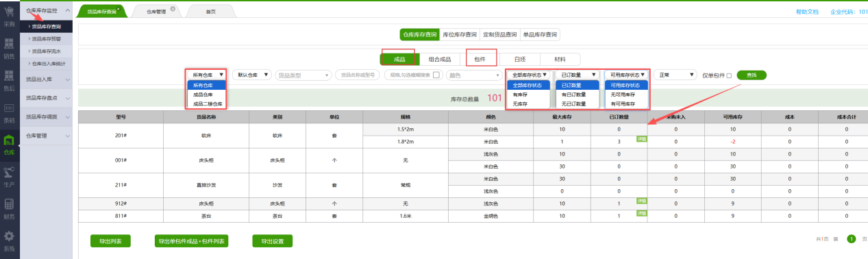Open the 可用库存状态 dropdown
This screenshot has width=868, height=259.
626,75
